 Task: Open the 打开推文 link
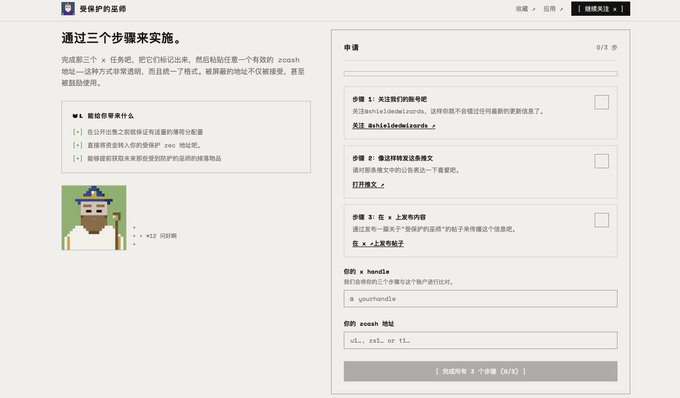368,185
